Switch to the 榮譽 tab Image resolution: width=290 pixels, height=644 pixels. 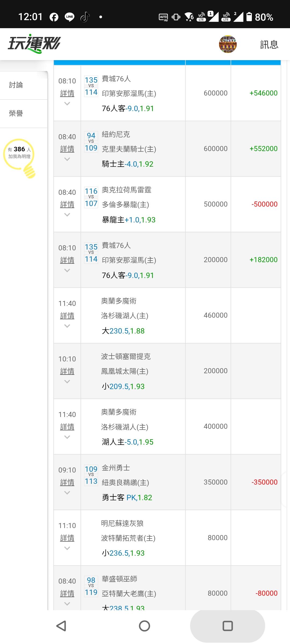(16, 113)
